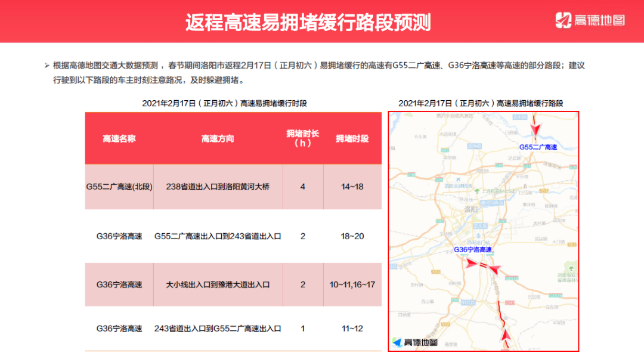Image resolution: width=644 pixels, height=362 pixels.
Task: Click duration 2 in the 18~20 row
Action: tap(303, 236)
